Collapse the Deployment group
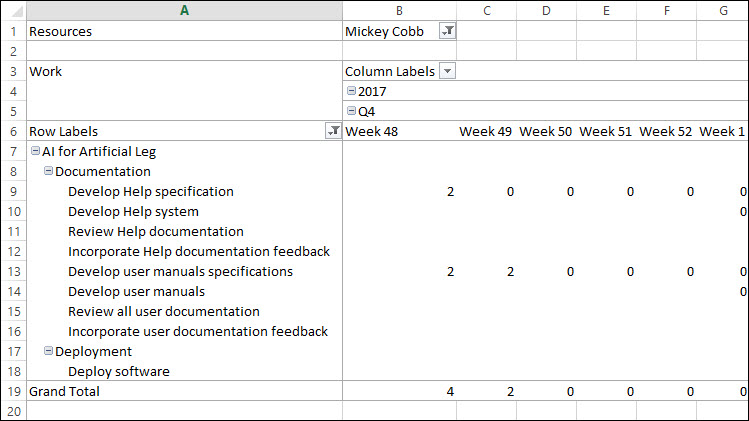The width and height of the screenshot is (749, 421). pos(49,352)
